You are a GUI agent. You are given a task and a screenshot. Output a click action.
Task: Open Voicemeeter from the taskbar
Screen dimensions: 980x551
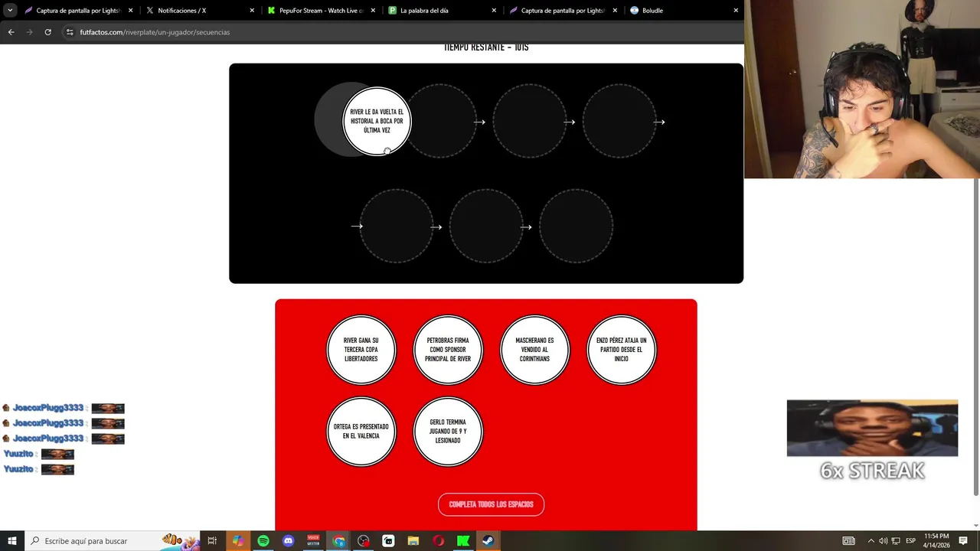pyautogui.click(x=313, y=541)
